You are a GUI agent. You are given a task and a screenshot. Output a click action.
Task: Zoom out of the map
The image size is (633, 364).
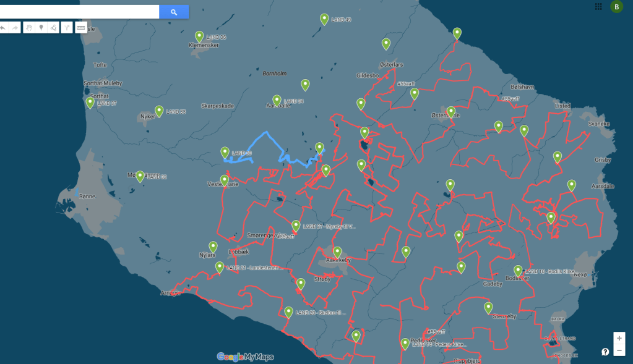point(619,350)
